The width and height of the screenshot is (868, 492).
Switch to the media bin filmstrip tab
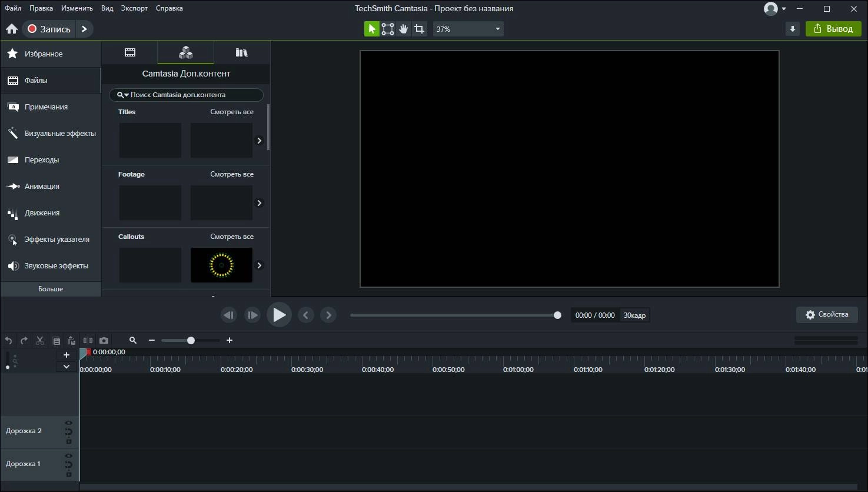pyautogui.click(x=129, y=52)
